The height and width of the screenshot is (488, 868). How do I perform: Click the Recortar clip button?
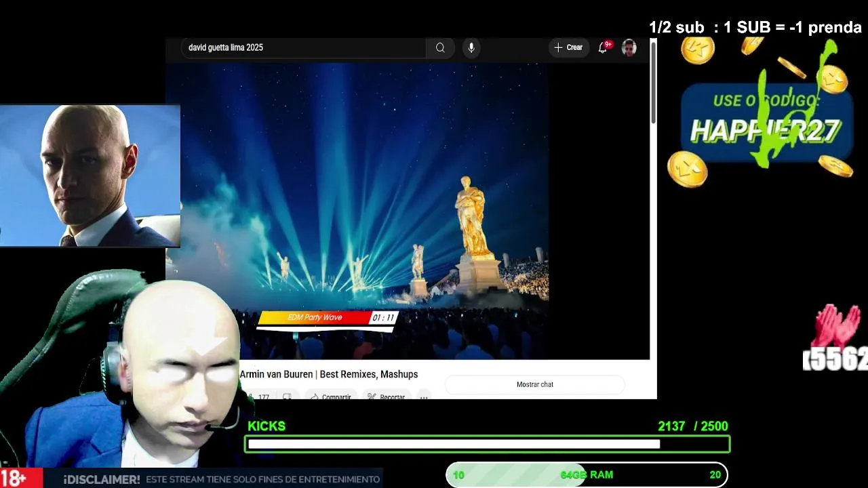click(x=386, y=396)
